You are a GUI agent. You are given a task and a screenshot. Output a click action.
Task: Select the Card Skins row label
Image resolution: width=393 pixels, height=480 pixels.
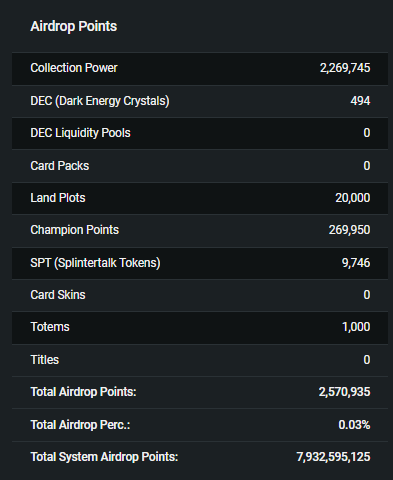point(58,295)
